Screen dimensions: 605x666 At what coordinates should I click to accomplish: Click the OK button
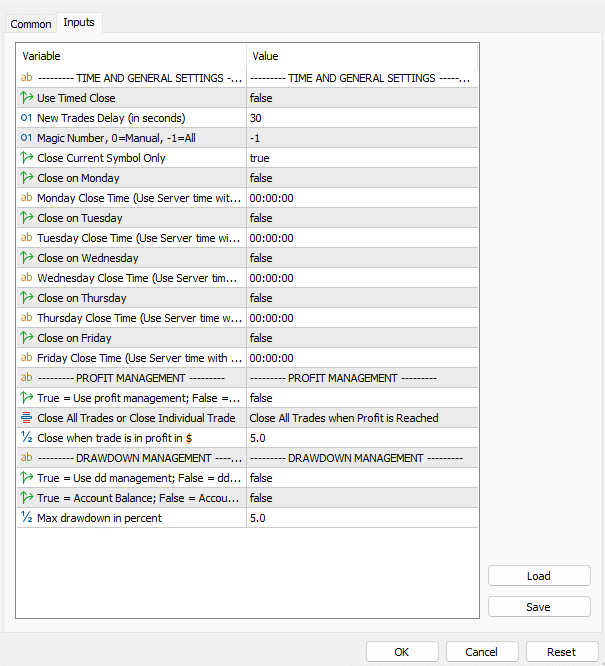click(402, 652)
